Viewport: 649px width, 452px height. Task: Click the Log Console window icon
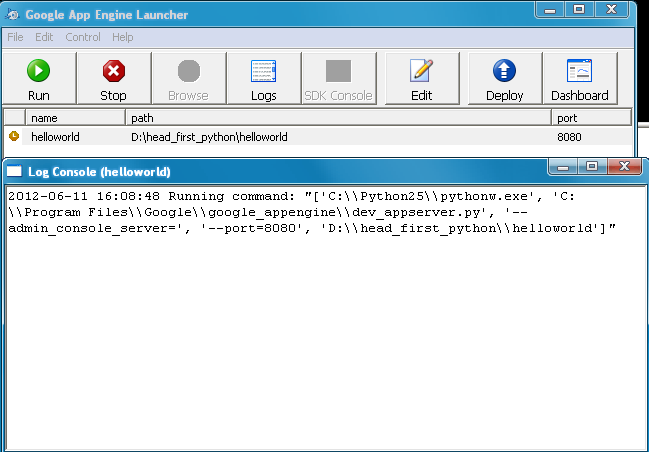coord(14,171)
